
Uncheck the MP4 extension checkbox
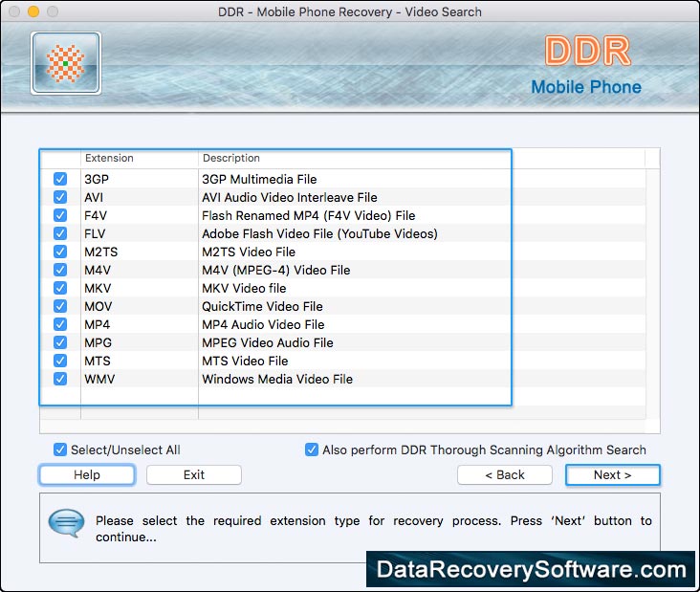[x=60, y=324]
